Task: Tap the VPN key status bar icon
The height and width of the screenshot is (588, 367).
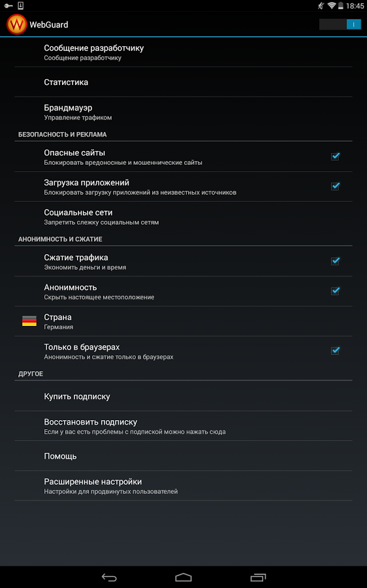Action: [8, 6]
